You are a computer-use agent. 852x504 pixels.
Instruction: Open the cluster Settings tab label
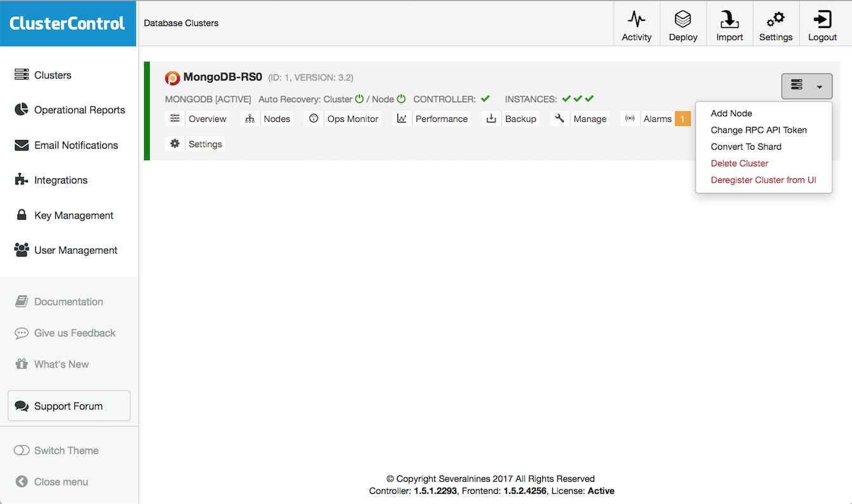(205, 144)
